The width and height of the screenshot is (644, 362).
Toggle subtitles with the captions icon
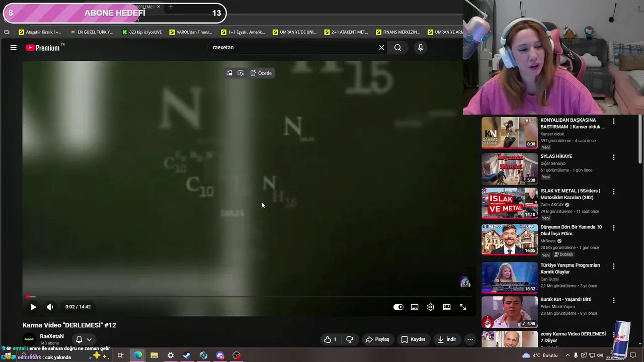click(415, 307)
